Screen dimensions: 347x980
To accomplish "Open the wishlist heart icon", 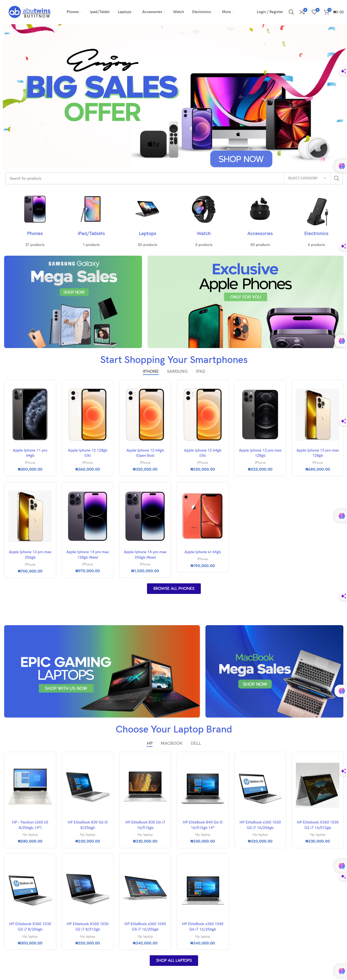I will point(314,12).
